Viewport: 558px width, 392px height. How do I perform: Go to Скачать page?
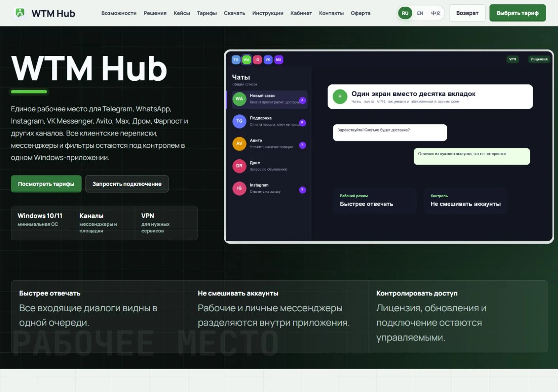tap(234, 13)
